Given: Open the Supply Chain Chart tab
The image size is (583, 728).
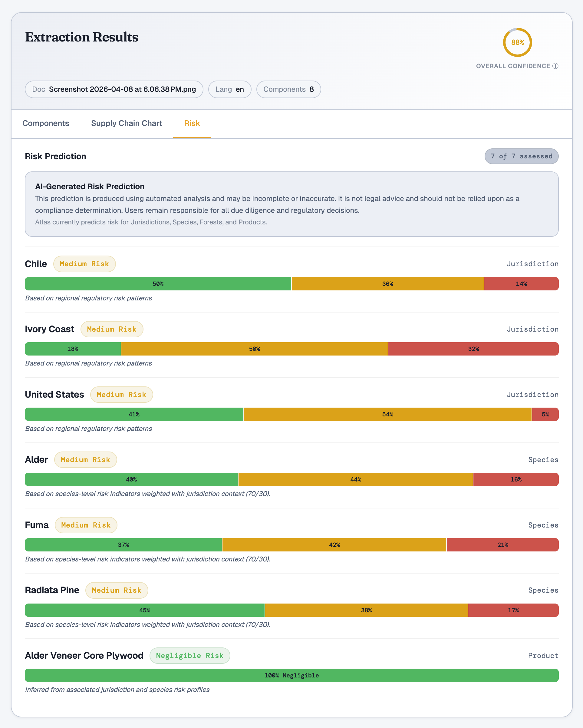Looking at the screenshot, I should tap(127, 123).
